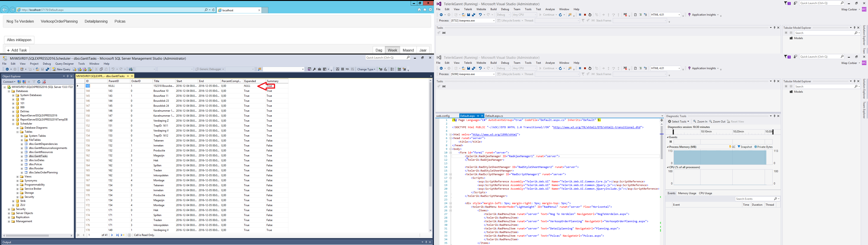Expand the Views folder under Scheduler
Screen dimensions: 868x245
pyautogui.click(x=18, y=177)
